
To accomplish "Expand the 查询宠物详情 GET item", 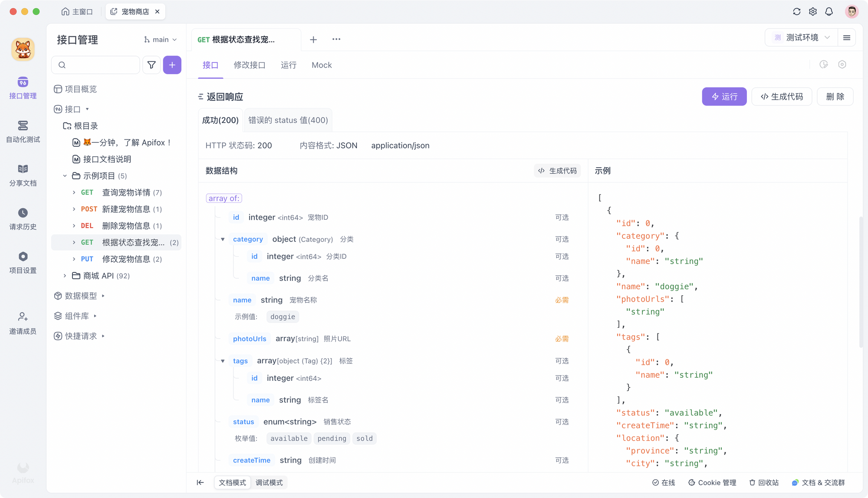I will [x=74, y=192].
